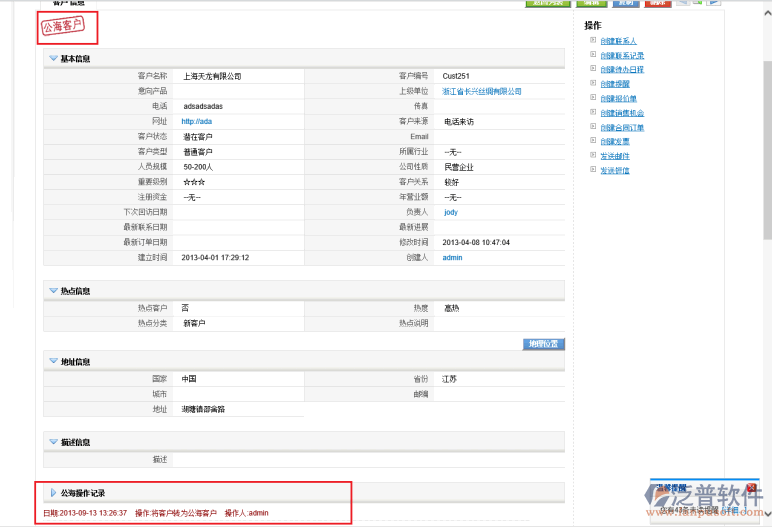Click arrow icon beside 创建联系记录
The height and width of the screenshot is (528, 774).
tap(593, 54)
